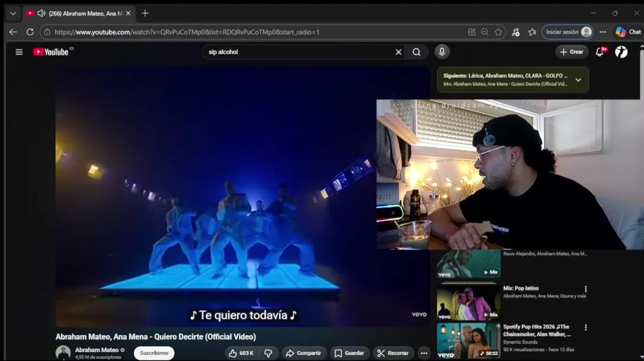
Task: Open the browser tab list chevron
Action: (13, 14)
